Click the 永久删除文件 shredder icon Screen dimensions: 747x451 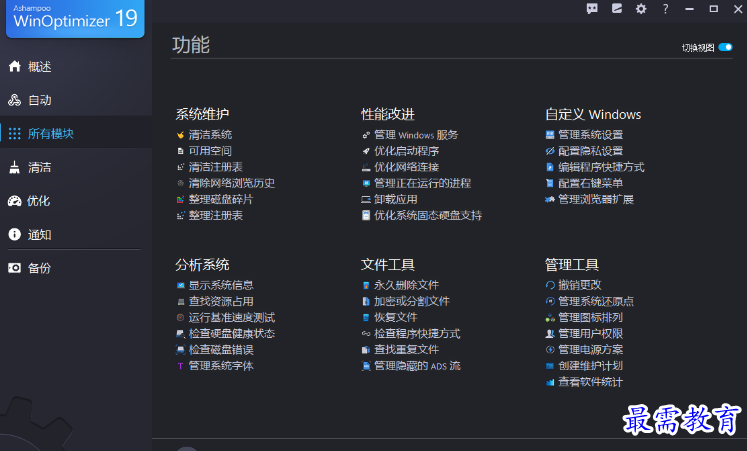point(366,286)
